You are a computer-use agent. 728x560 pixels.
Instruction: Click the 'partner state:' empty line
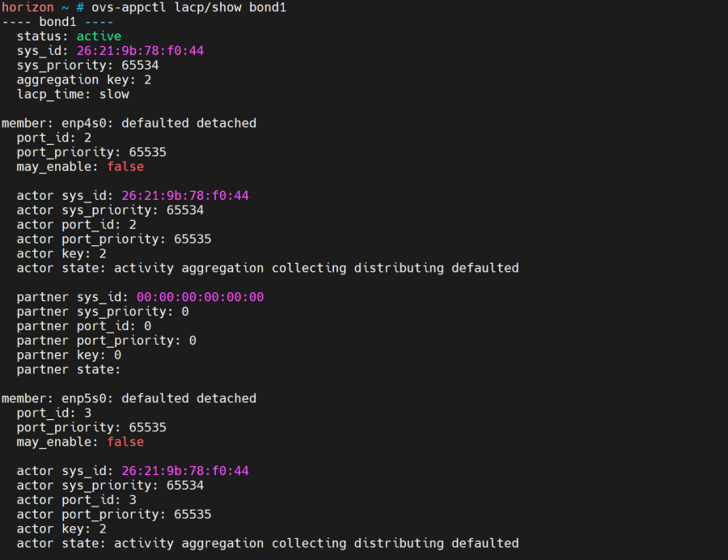coord(69,370)
